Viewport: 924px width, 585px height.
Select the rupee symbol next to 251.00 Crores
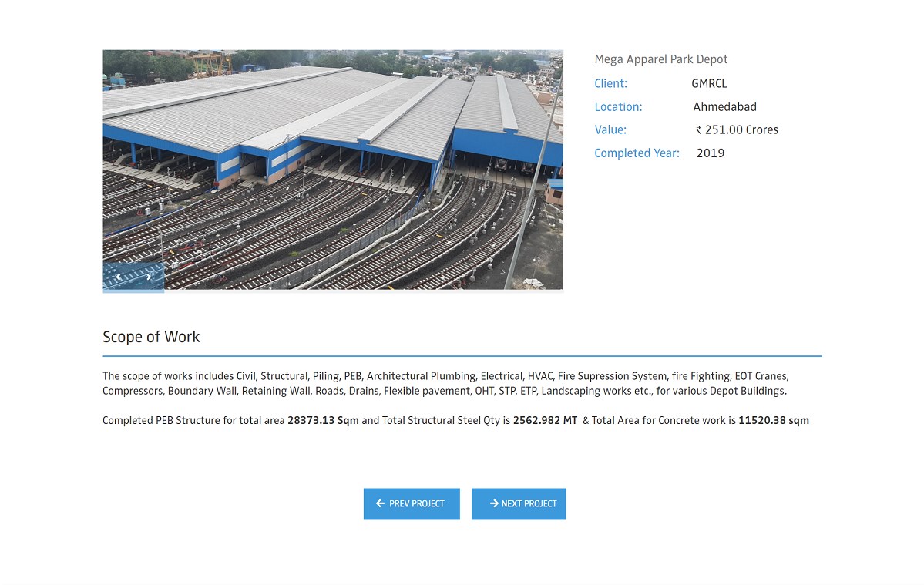pyautogui.click(x=698, y=129)
